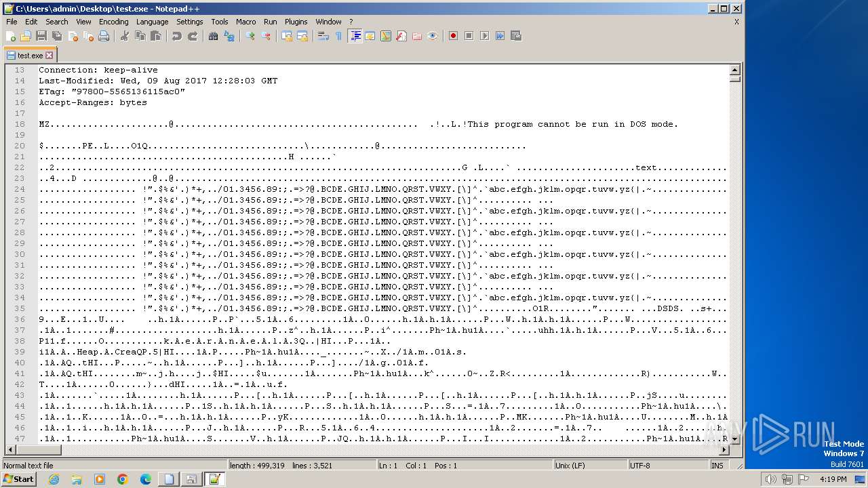Stop macro recording square button

(469, 36)
